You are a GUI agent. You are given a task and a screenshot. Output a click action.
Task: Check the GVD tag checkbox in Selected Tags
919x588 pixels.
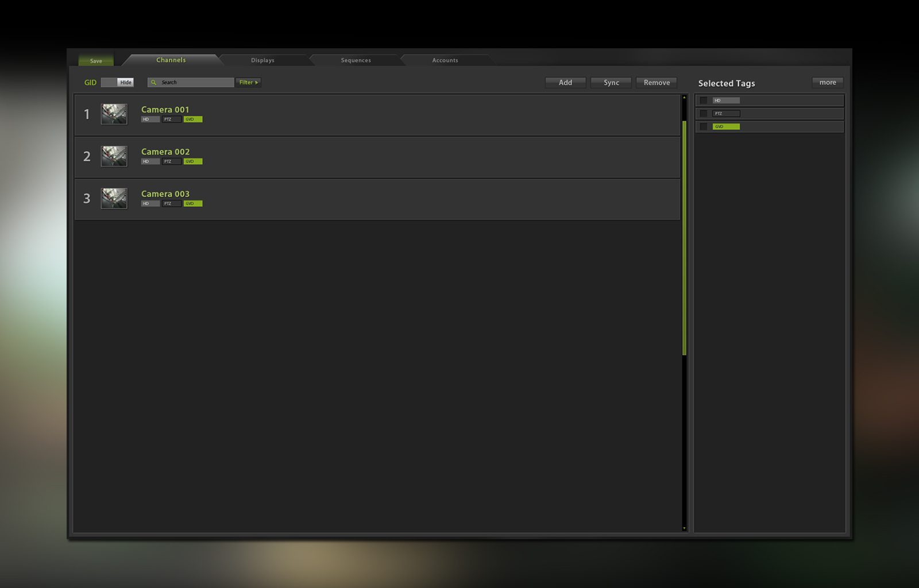704,127
